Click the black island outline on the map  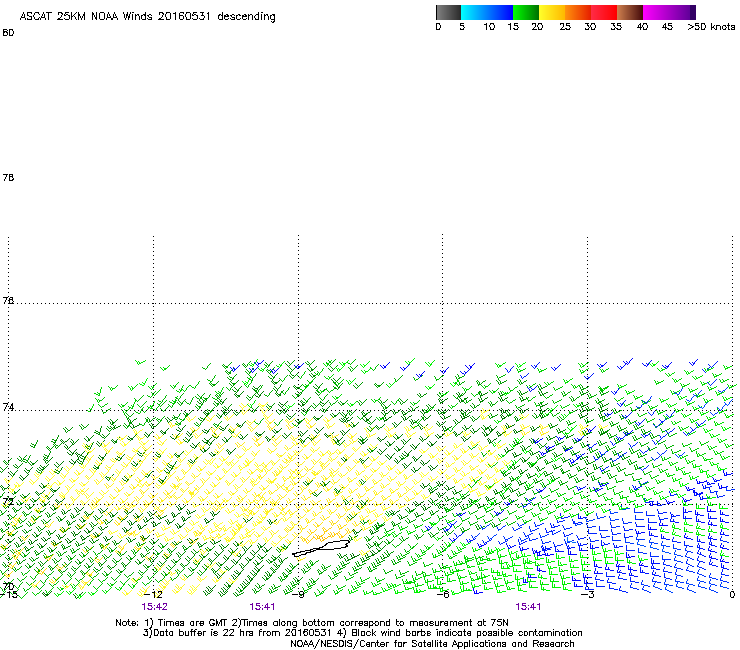coord(321,548)
